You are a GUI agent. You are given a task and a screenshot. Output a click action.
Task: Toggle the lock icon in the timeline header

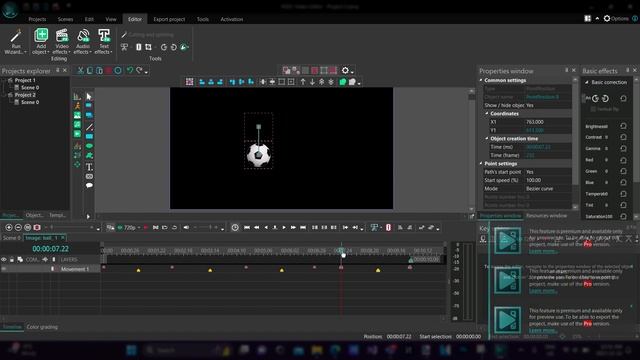click(12, 259)
